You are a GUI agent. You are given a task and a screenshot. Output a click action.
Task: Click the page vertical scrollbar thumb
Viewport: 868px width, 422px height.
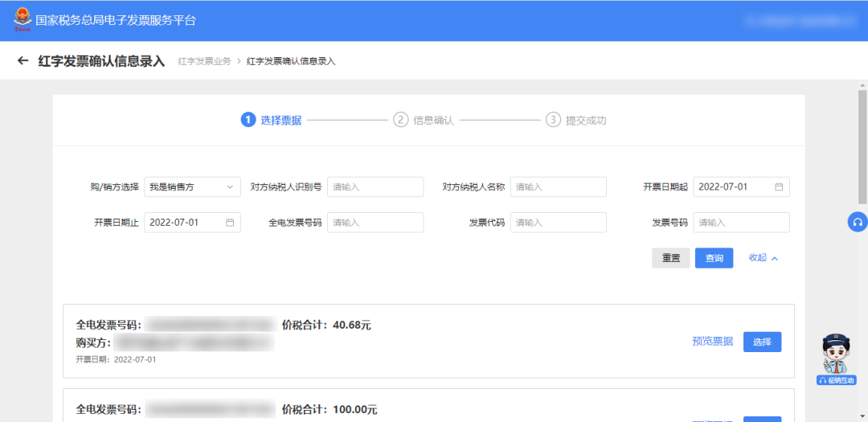[x=862, y=147]
